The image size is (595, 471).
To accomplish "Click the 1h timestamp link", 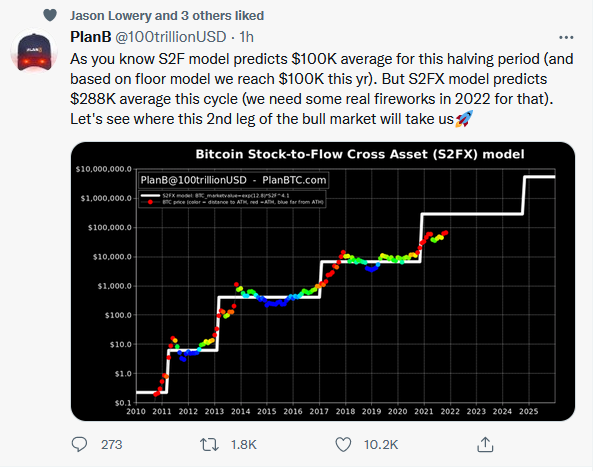I will 246,37.
